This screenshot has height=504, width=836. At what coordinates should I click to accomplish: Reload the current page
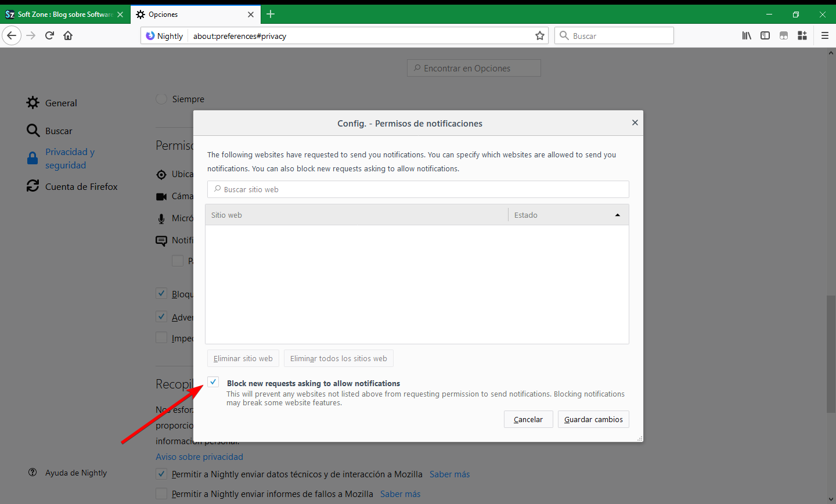49,35
